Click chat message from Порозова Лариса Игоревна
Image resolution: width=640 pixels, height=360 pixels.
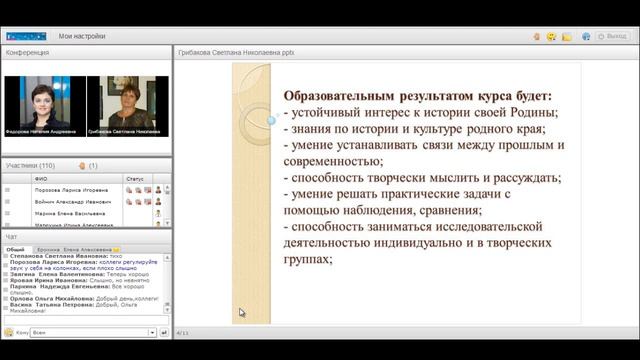(84, 265)
